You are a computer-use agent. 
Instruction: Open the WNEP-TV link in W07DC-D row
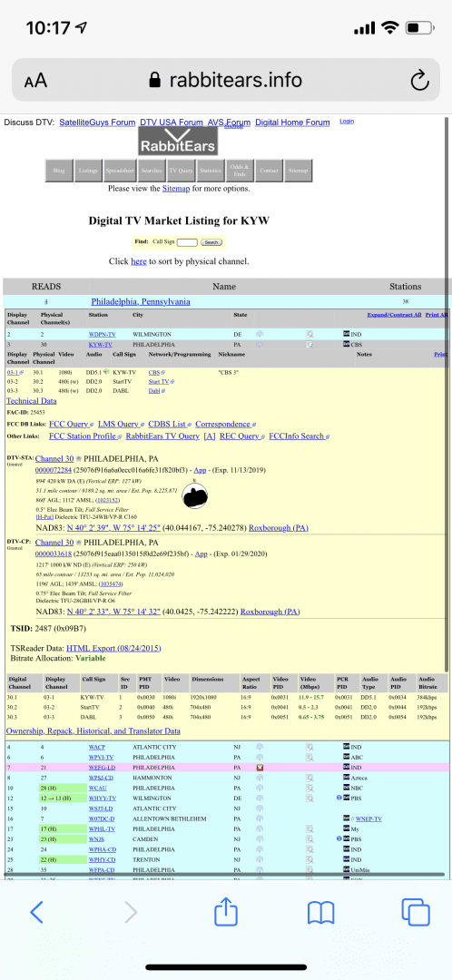point(368,818)
